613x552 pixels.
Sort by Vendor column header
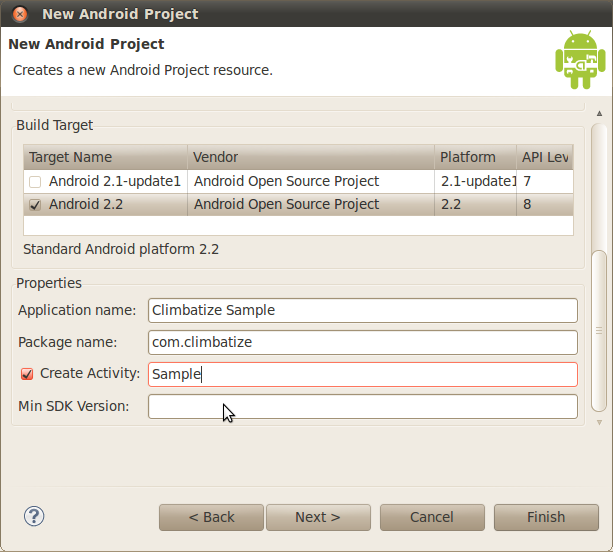point(311,157)
